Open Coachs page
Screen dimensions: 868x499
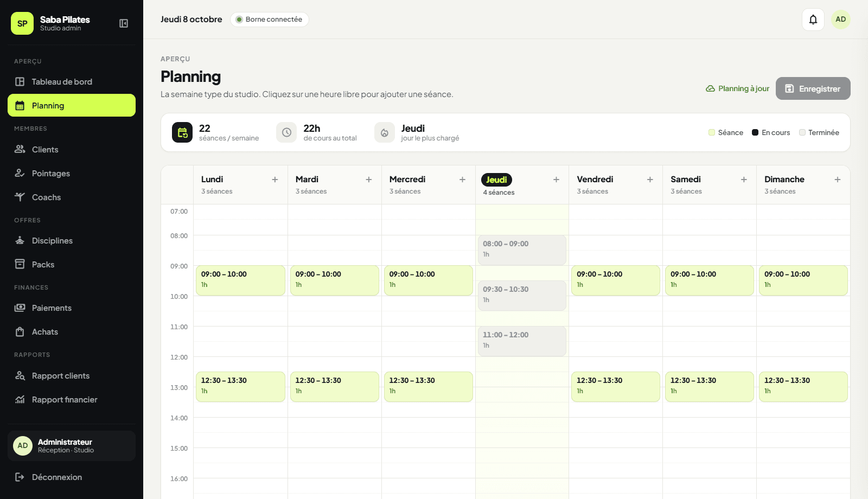click(x=72, y=197)
